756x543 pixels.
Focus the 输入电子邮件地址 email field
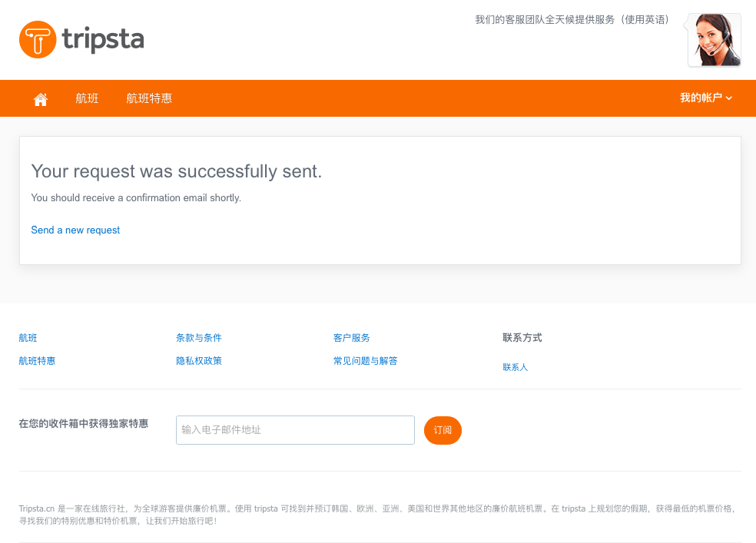point(295,430)
